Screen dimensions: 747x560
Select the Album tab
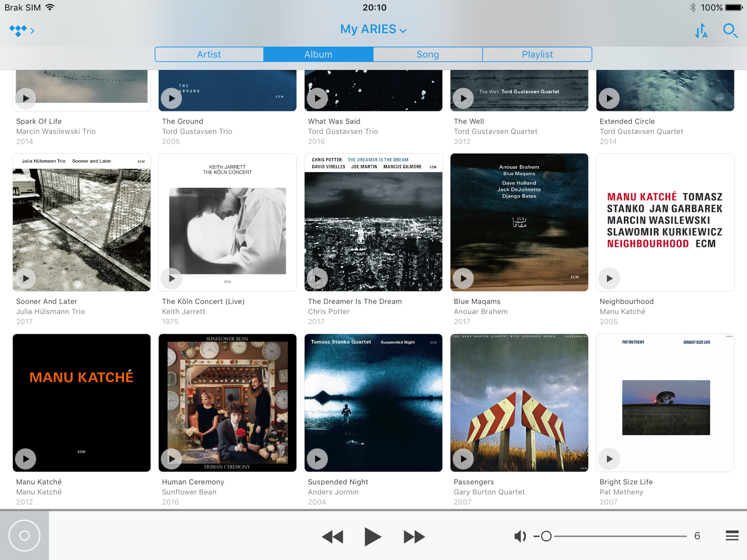pos(318,54)
